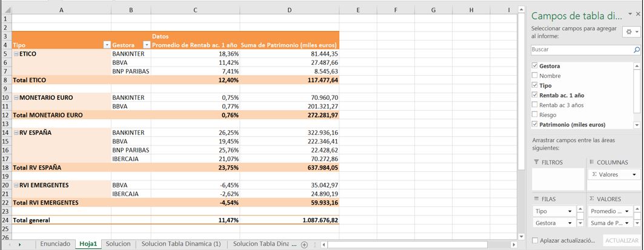The image size is (644, 250).
Task: Select the Total ETICO row label
Action: coord(61,80)
